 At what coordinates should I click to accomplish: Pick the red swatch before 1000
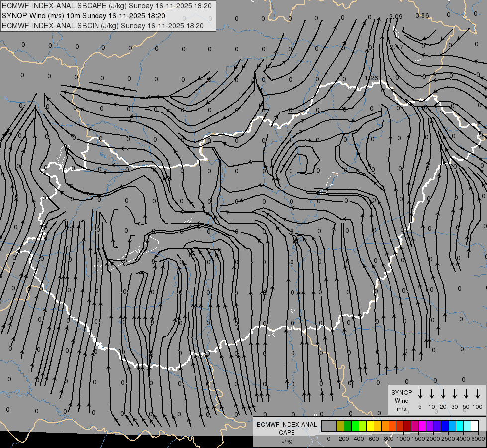[x=400, y=426]
